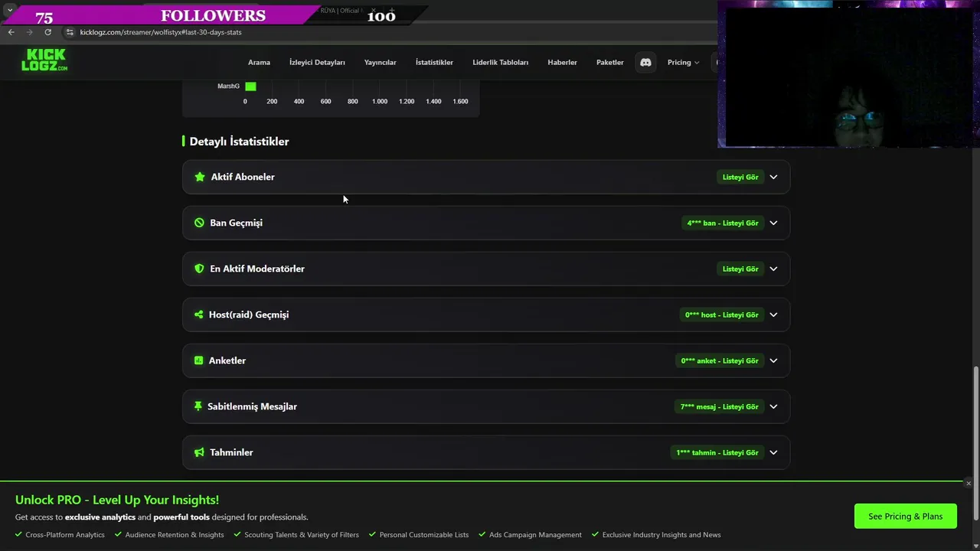
Task: Click the webcam overlay thumbnail
Action: pyautogui.click(x=848, y=74)
